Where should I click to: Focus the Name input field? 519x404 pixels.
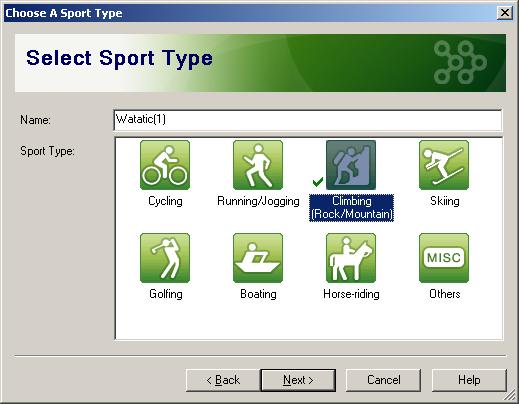(x=308, y=120)
